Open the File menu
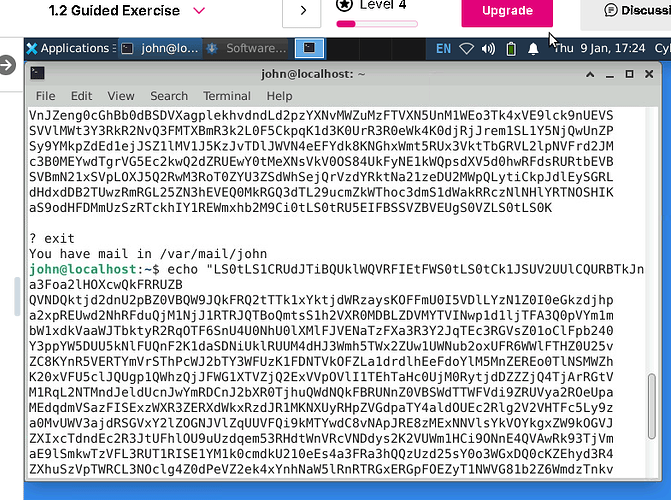The image size is (671, 500). [46, 96]
